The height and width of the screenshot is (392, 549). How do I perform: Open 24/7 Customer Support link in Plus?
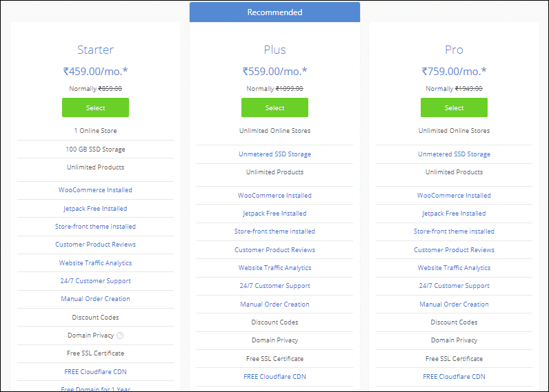[x=275, y=286]
